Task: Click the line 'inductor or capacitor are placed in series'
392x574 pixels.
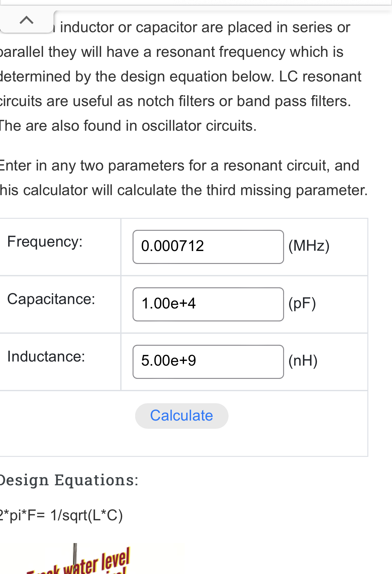Action: click(x=205, y=27)
